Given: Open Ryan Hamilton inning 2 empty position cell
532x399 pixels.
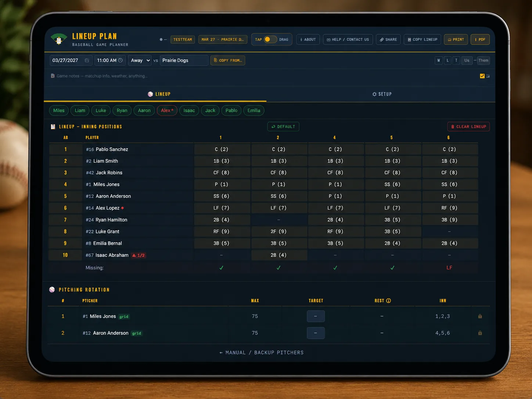Looking at the screenshot, I should coord(279,220).
